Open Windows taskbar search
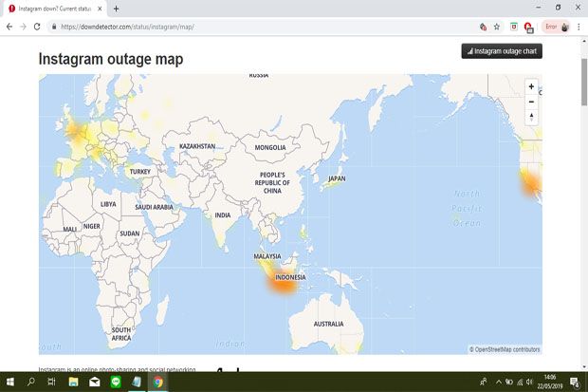The image size is (588, 392). click(x=31, y=382)
